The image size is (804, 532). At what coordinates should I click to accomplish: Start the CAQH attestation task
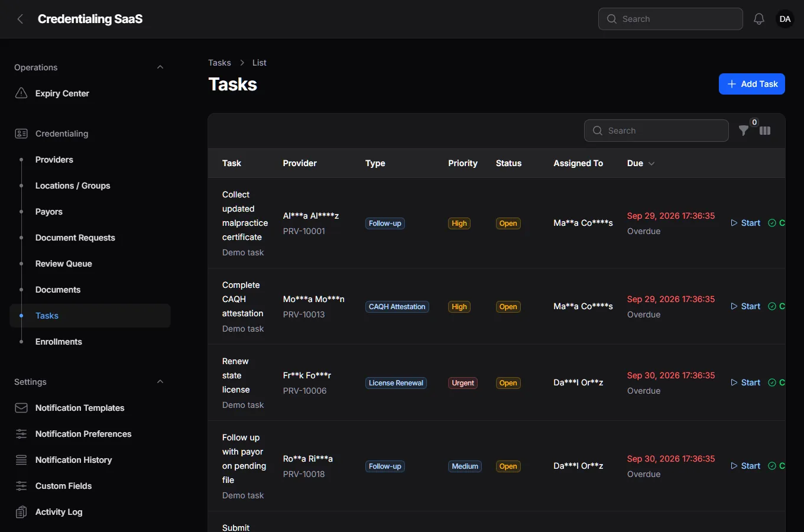click(745, 306)
